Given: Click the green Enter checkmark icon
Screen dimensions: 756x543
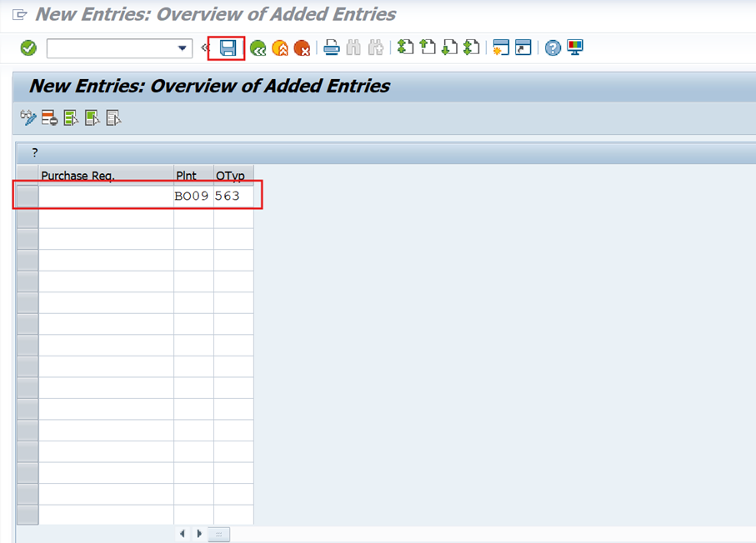Looking at the screenshot, I should (28, 48).
